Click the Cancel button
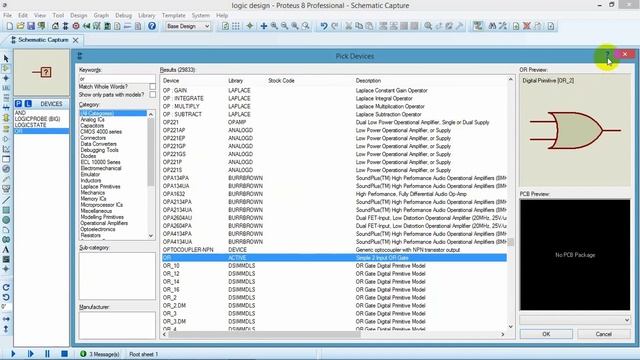The height and width of the screenshot is (360, 640). point(603,334)
